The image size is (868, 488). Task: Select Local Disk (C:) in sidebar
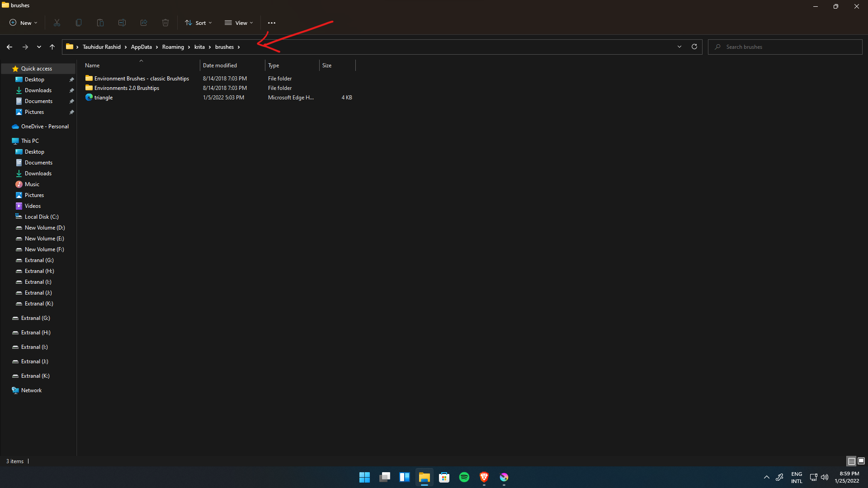(x=42, y=217)
